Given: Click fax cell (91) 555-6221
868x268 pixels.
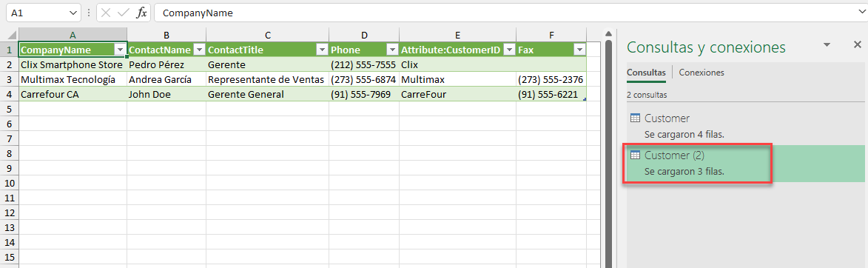Looking at the screenshot, I should click(x=551, y=94).
